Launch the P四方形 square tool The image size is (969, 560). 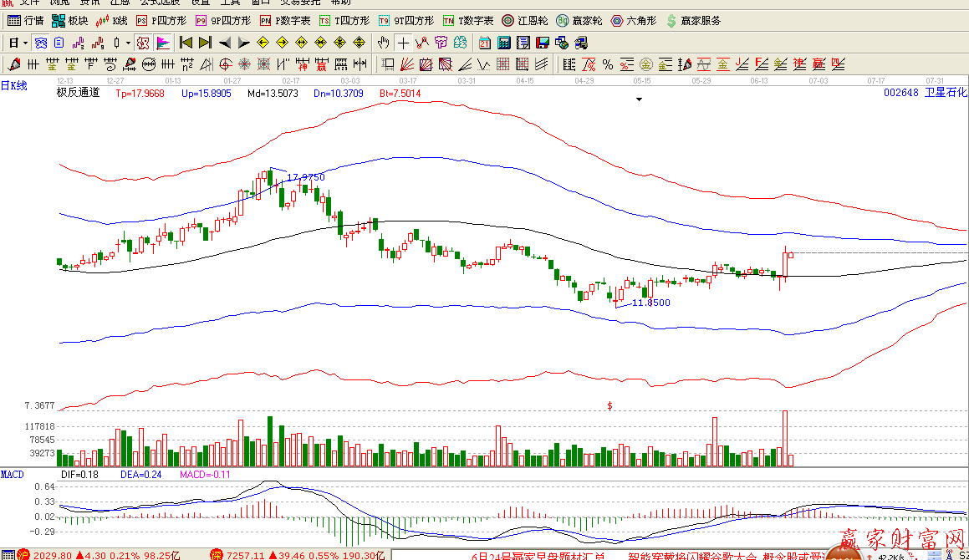point(161,20)
